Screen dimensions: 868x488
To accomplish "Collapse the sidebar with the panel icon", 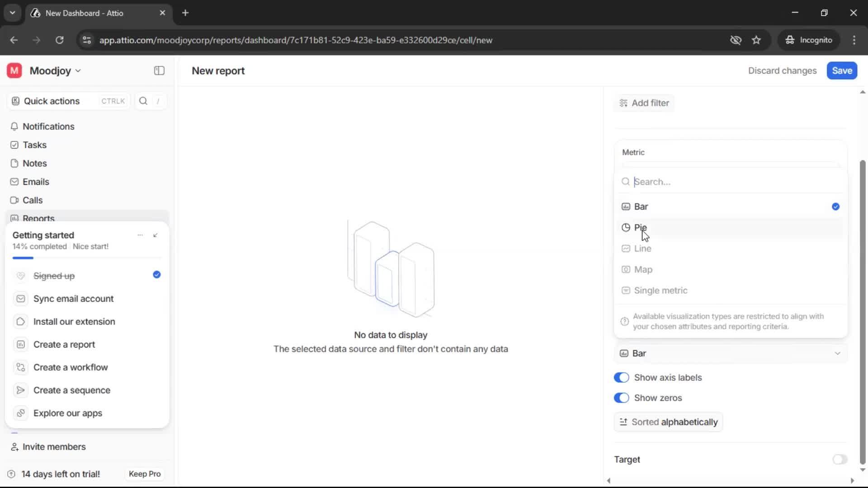I will (159, 70).
